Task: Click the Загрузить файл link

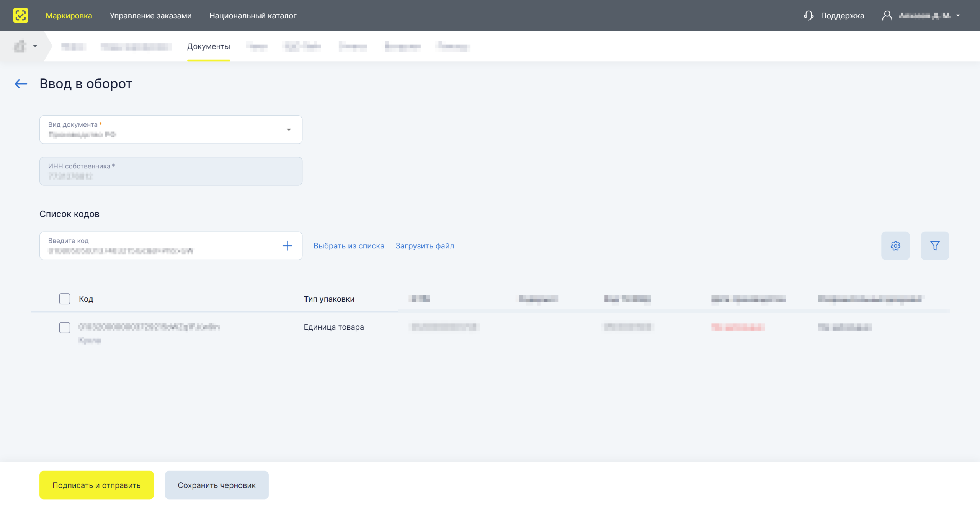Action: click(425, 246)
